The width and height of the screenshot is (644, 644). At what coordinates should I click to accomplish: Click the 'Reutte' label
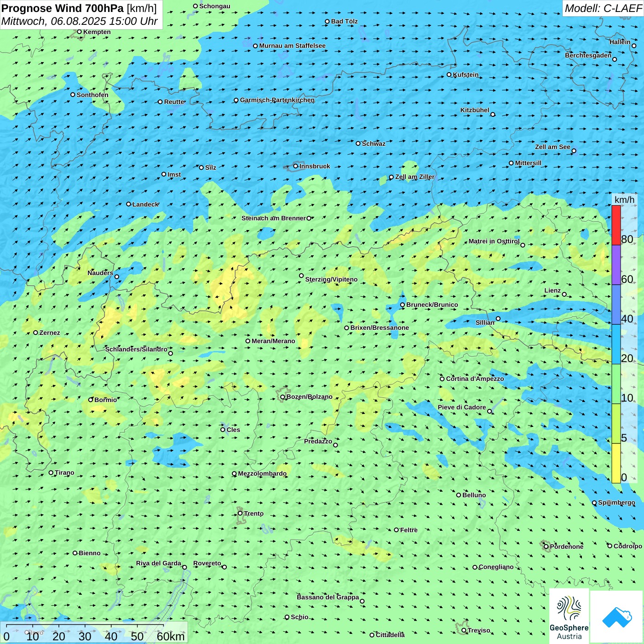[x=174, y=102]
